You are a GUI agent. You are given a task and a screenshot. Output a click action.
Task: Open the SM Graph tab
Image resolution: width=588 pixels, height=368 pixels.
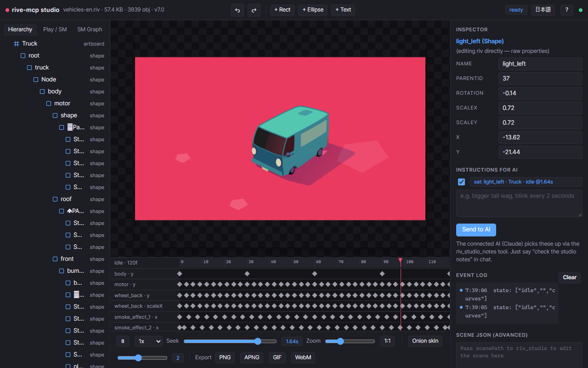90,29
